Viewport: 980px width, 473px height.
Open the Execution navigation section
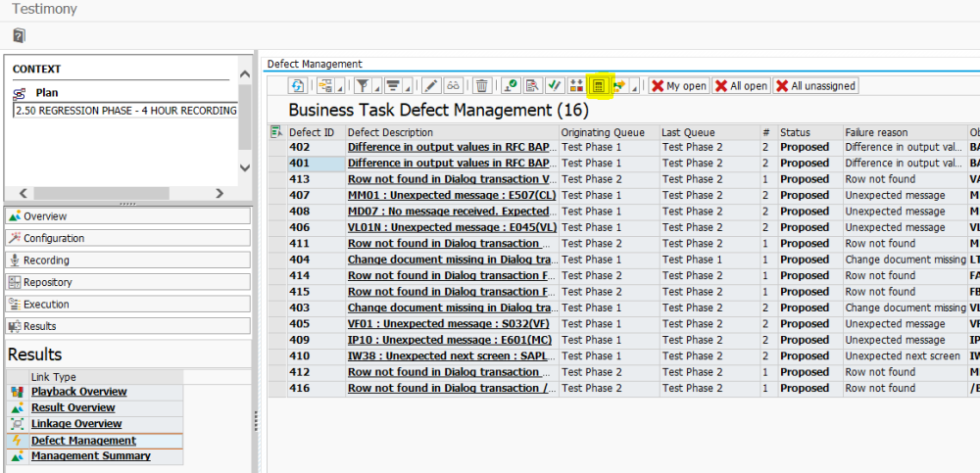[128, 305]
